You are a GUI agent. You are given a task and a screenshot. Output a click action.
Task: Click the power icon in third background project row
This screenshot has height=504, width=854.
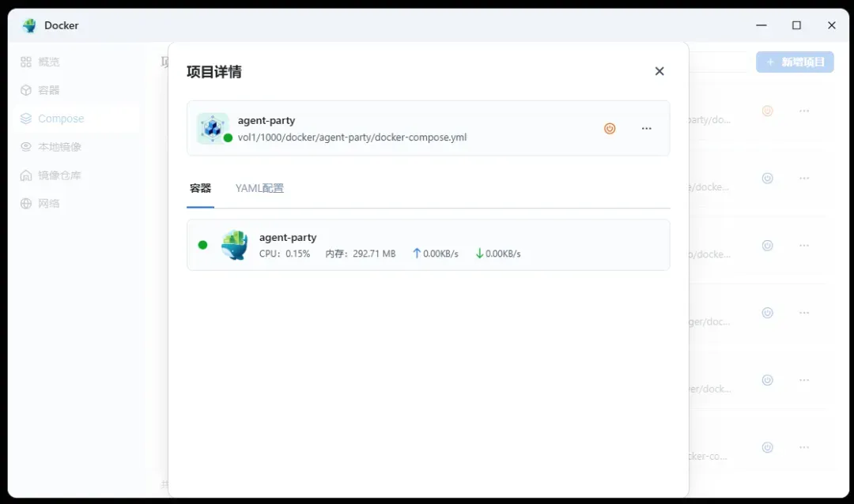point(767,246)
